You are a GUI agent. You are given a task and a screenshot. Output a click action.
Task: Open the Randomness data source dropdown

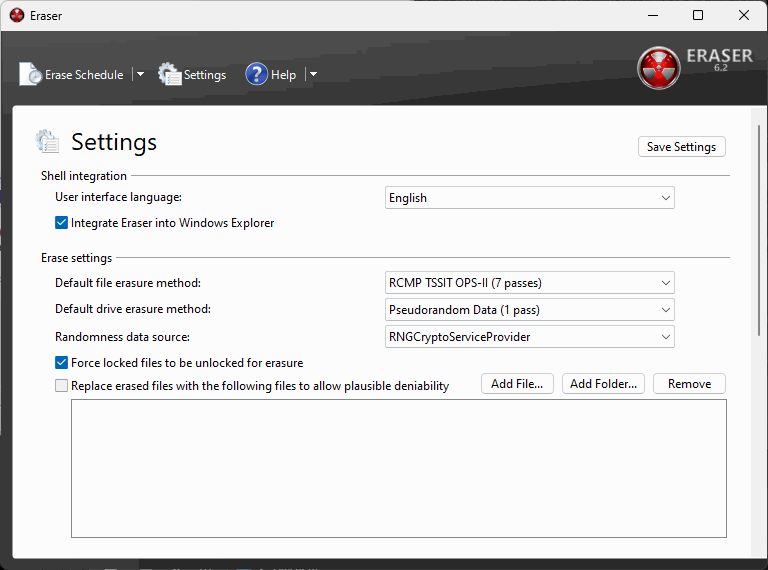(x=529, y=337)
